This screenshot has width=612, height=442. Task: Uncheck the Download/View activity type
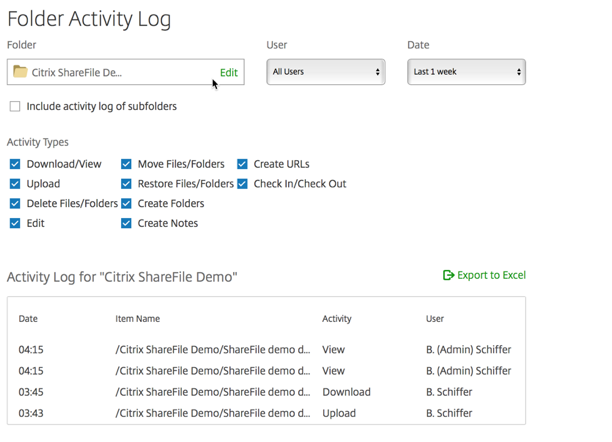point(15,164)
